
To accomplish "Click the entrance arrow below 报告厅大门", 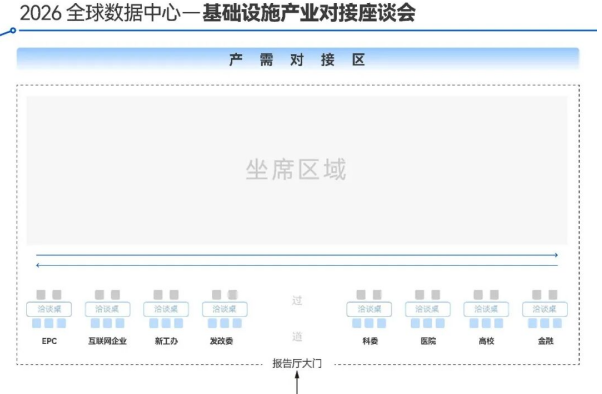I will tap(297, 382).
